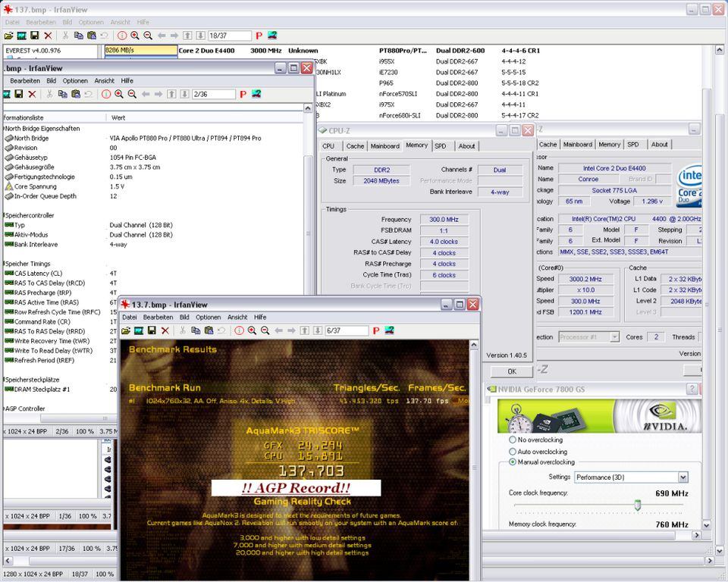This screenshot has width=728, height=582.
Task: Click Open folder icon in 13.7.bmp window toolbar
Action: (125, 330)
